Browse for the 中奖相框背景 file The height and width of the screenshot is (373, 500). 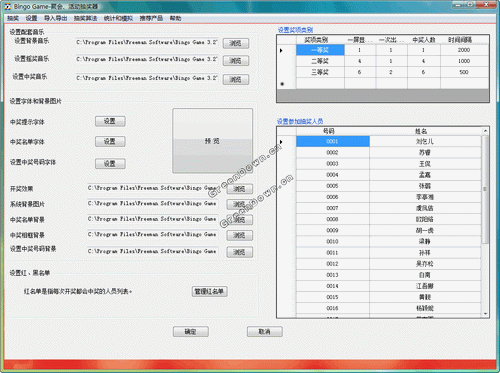pos(240,235)
